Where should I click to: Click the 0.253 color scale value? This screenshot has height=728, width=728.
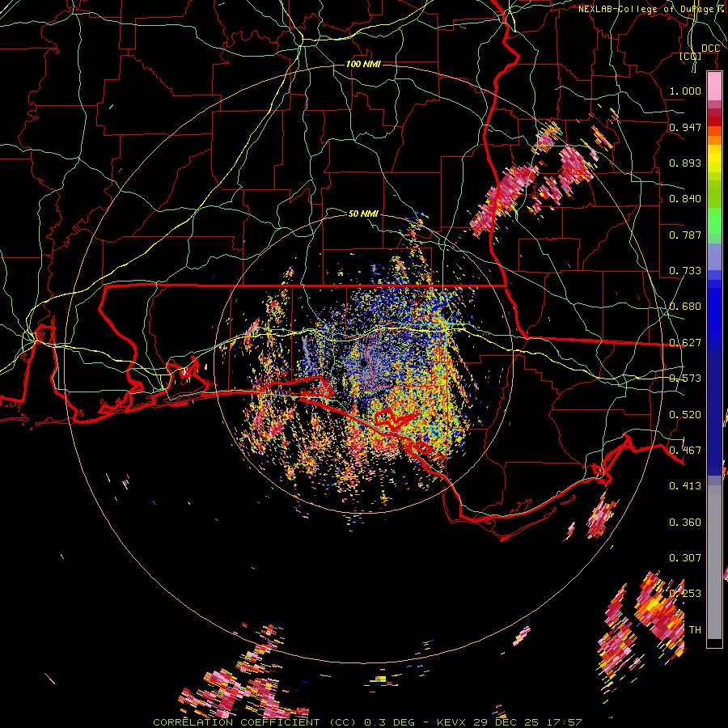coord(685,594)
